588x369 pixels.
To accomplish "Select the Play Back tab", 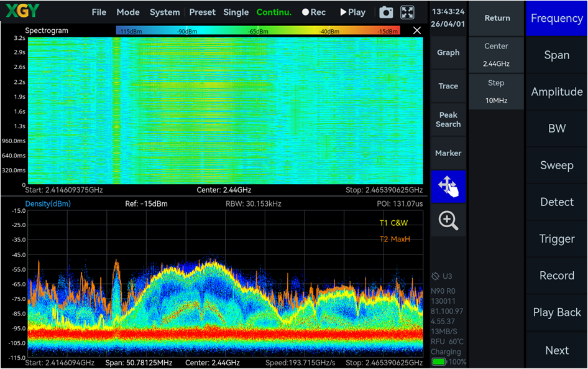I will pos(557,312).
